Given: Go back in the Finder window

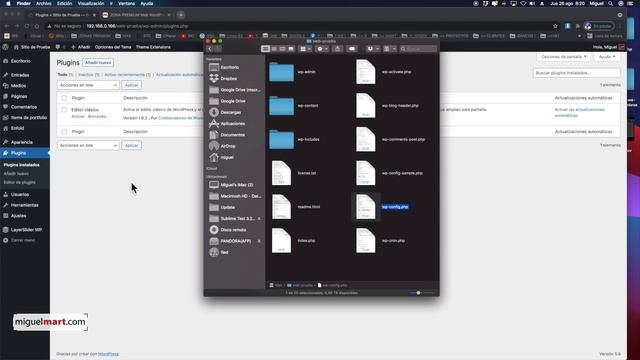Looking at the screenshot, I should [x=210, y=49].
